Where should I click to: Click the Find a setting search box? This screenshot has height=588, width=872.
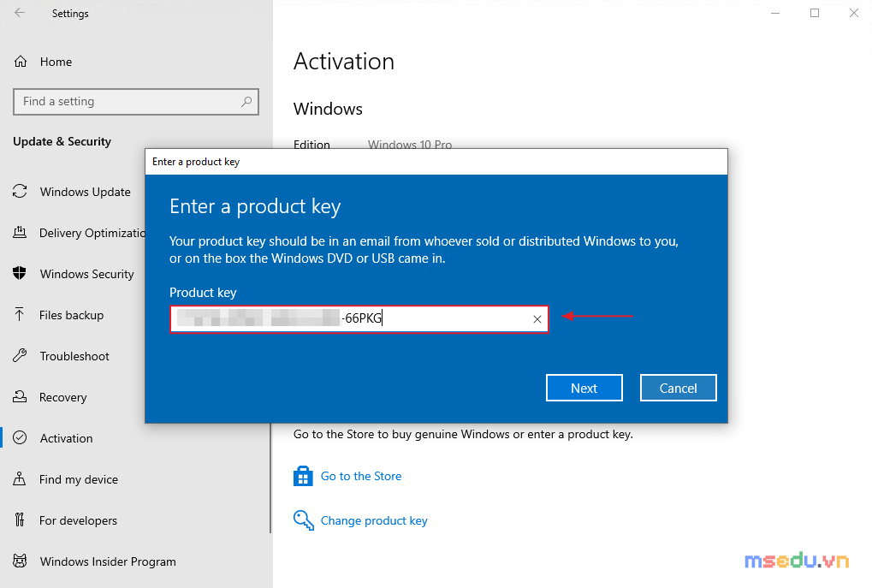click(x=136, y=101)
